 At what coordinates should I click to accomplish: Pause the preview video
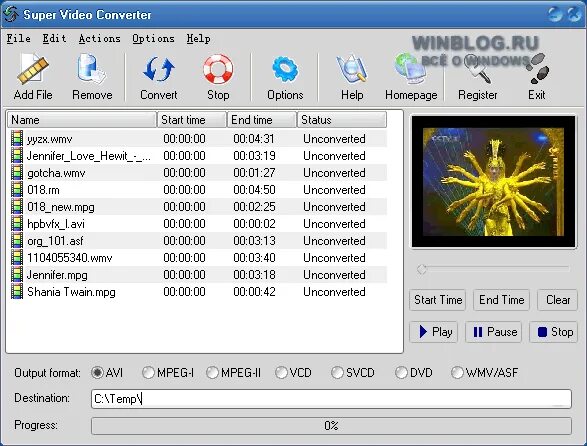(493, 332)
